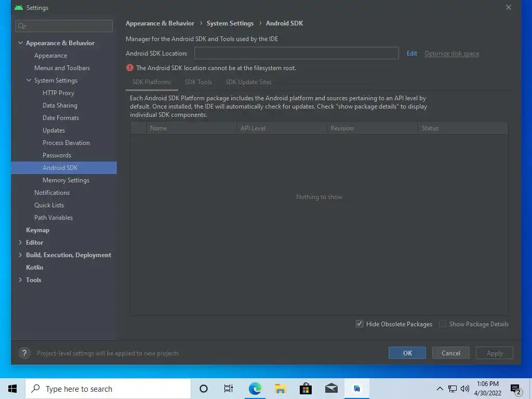
Task: Open Passwords settings
Action: (x=57, y=155)
